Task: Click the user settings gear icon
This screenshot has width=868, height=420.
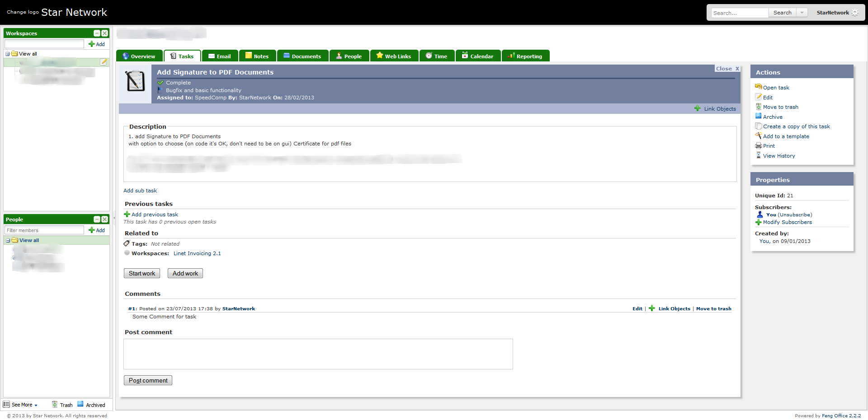Action: pyautogui.click(x=855, y=13)
